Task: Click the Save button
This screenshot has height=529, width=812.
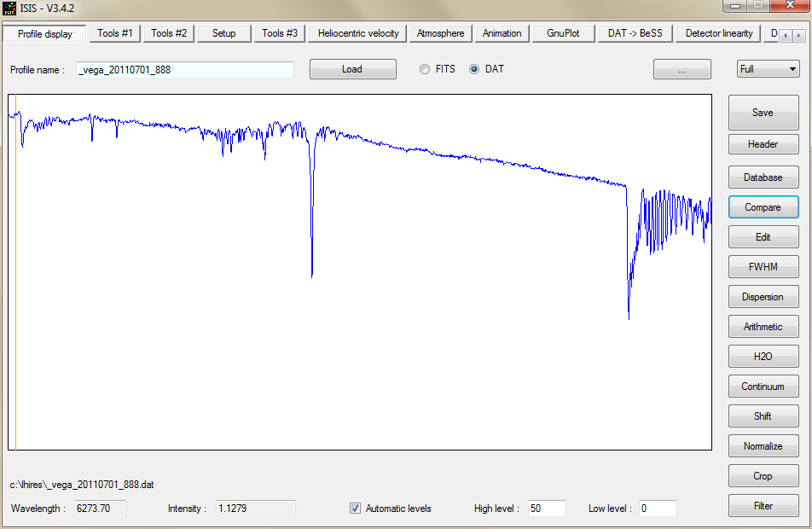Action: (x=763, y=113)
